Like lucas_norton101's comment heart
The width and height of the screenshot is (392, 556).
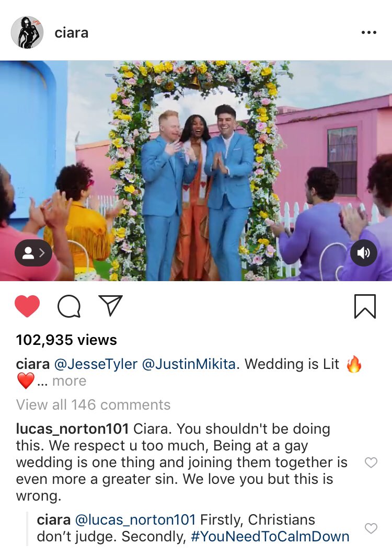point(371,462)
